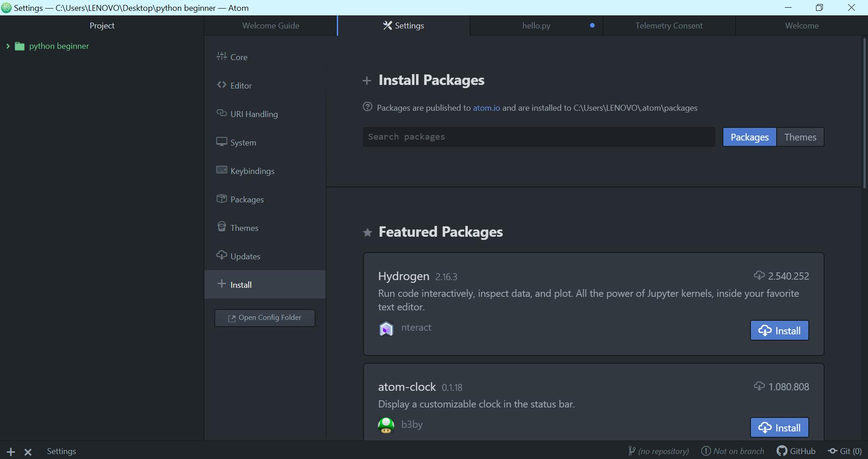Screen dimensions: 868x459
Task: Click the System monitor icon
Action: pyautogui.click(x=222, y=141)
